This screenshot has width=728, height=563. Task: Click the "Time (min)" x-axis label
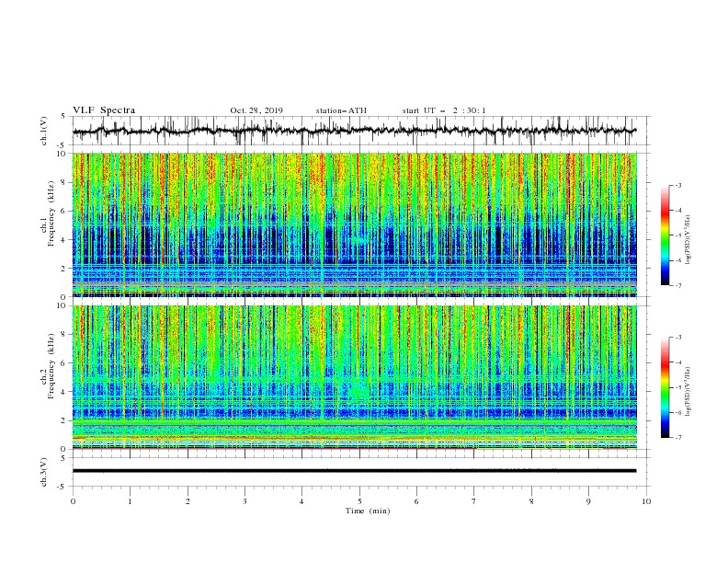click(368, 511)
